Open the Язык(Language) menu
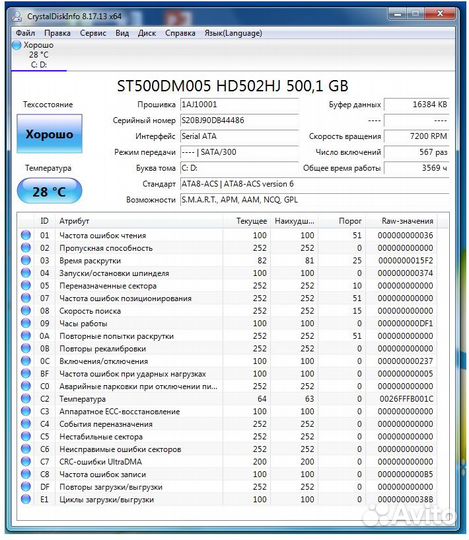This screenshot has width=469, height=540. [x=233, y=33]
